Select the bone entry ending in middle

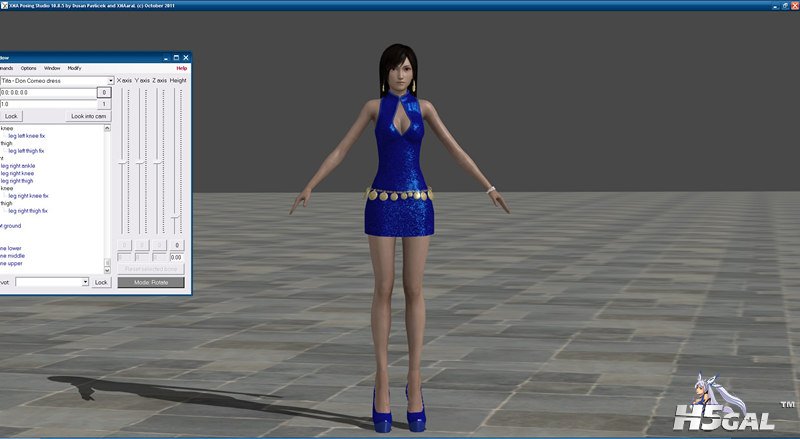pyautogui.click(x=12, y=256)
